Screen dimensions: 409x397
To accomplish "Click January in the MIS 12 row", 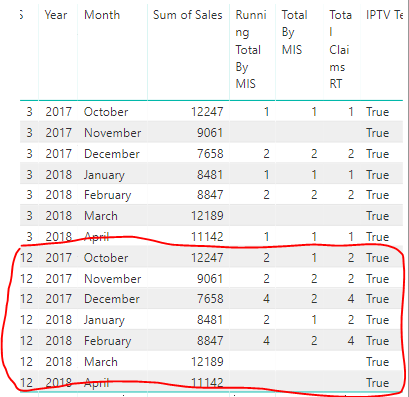I will coord(104,320).
